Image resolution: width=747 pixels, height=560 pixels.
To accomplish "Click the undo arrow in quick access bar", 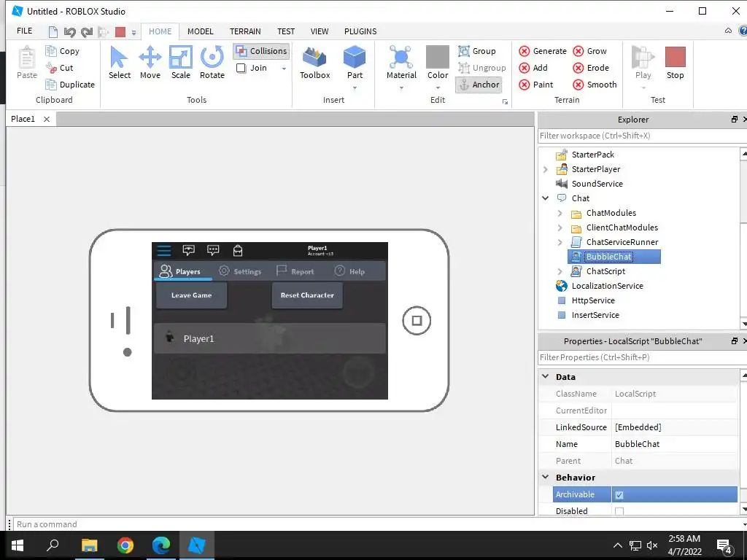I will [69, 31].
